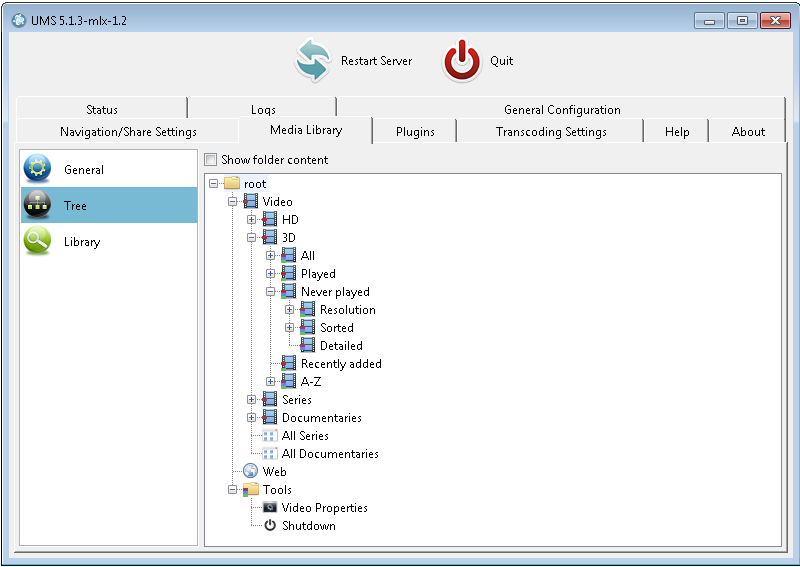
Task: Click the Never played film icon
Action: click(288, 291)
